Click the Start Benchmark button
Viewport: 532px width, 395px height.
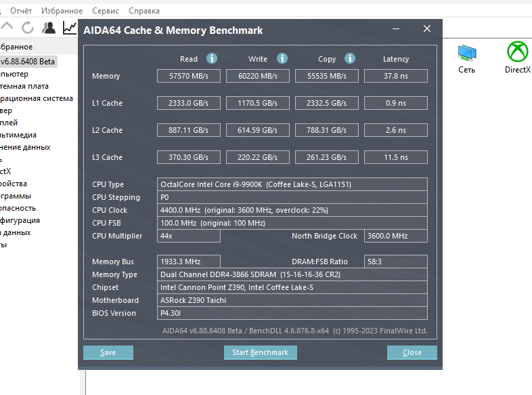260,352
